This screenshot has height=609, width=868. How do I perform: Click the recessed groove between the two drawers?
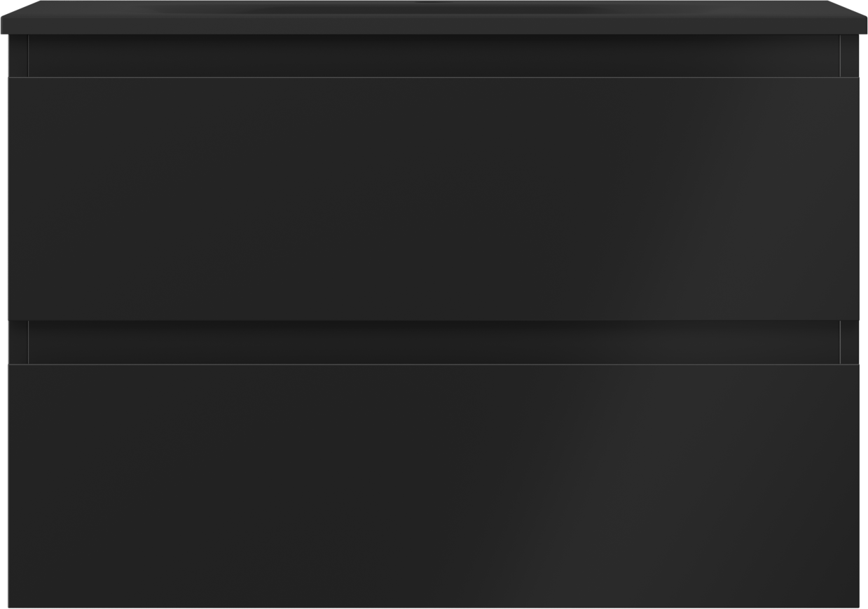434,343
